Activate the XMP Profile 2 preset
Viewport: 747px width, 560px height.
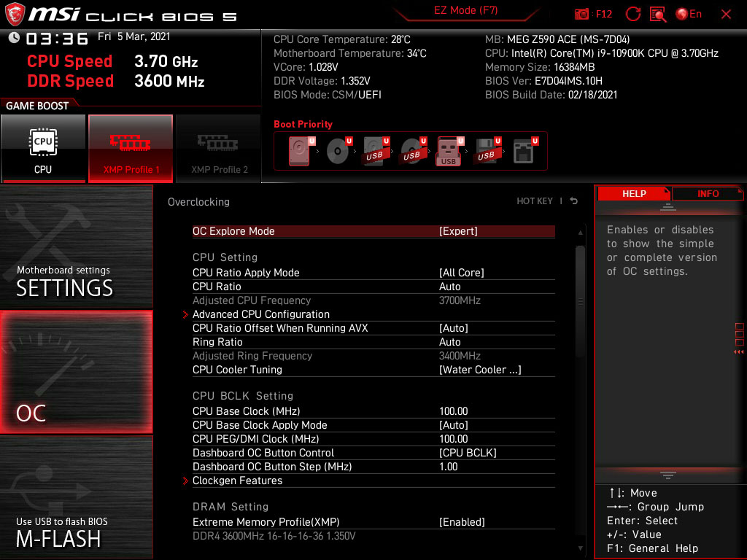[218, 148]
